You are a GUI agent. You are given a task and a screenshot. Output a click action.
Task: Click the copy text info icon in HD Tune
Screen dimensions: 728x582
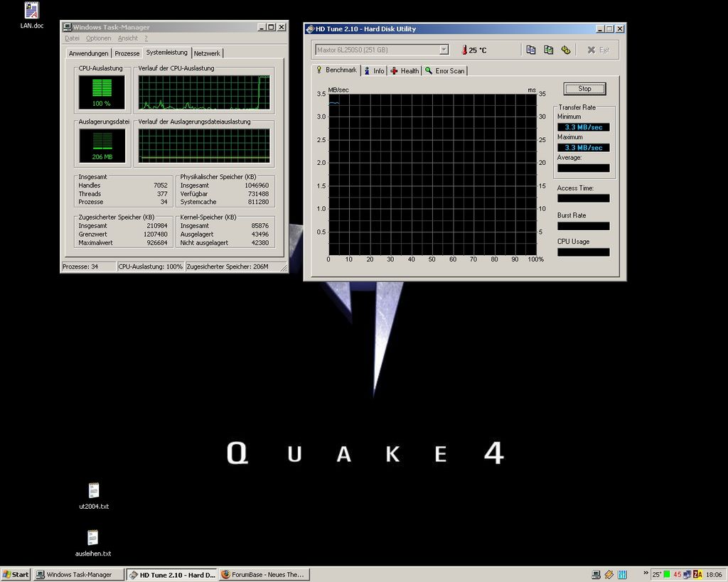[530, 50]
